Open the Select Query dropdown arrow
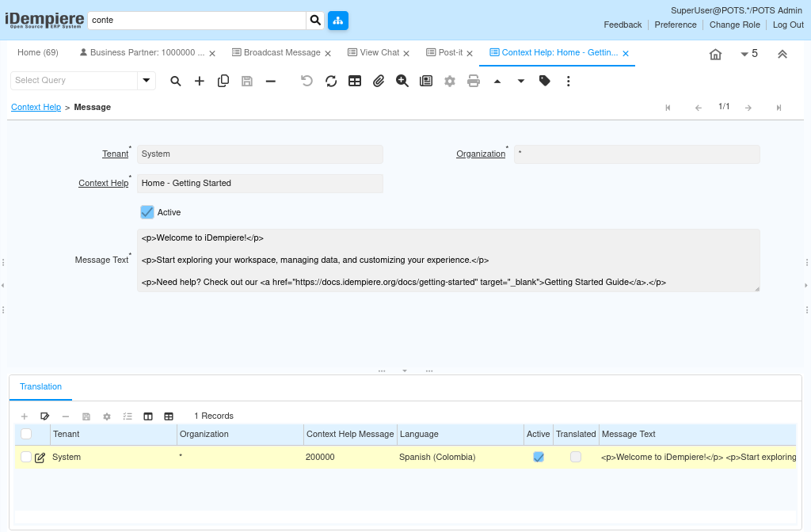Image resolution: width=811 pixels, height=532 pixels. 147,80
